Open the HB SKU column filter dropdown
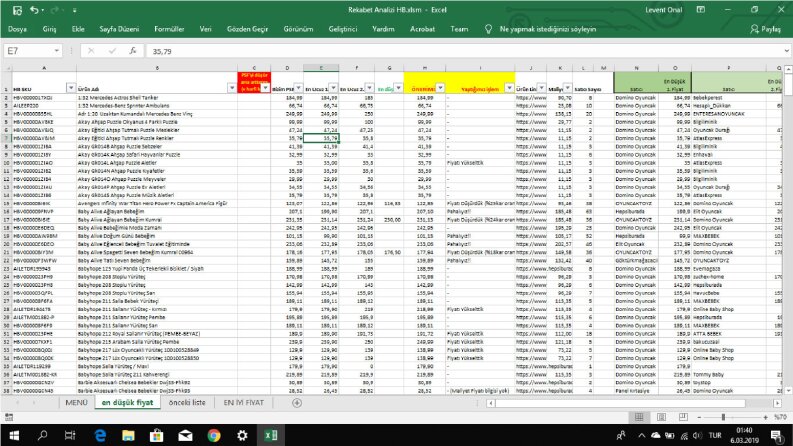This screenshot has height=446, width=793. [71, 88]
